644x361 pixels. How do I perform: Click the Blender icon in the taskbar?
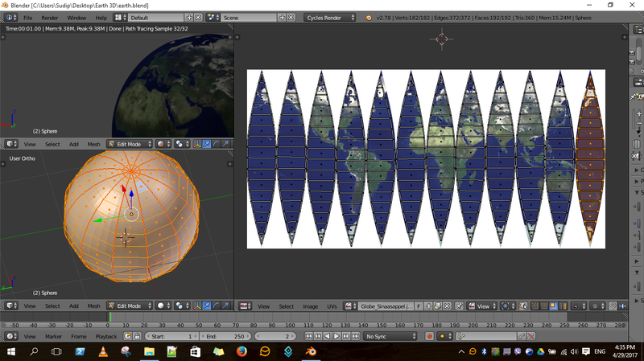[310, 352]
